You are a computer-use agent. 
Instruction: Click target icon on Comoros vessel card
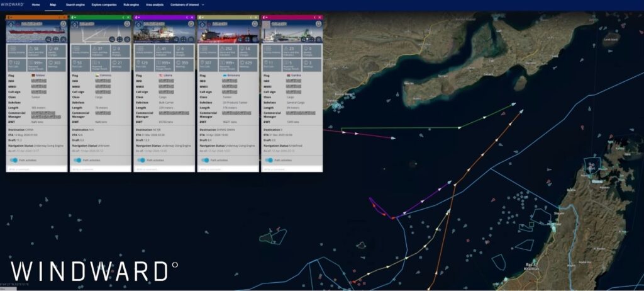pyautogui.click(x=74, y=25)
